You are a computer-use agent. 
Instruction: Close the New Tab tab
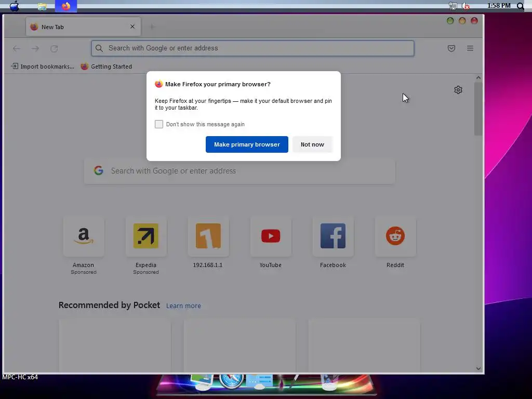click(132, 26)
